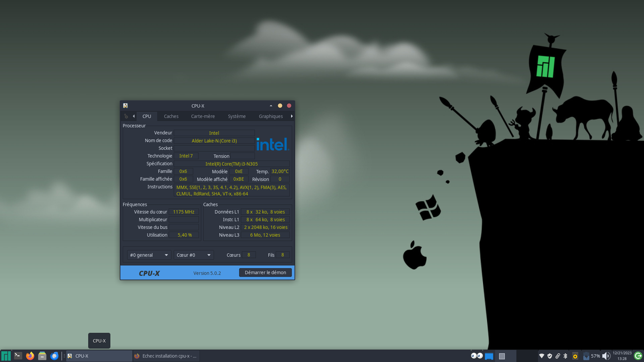Click the CPU-X settings gear icon
Image resolution: width=644 pixels, height=362 pixels.
pyautogui.click(x=126, y=116)
